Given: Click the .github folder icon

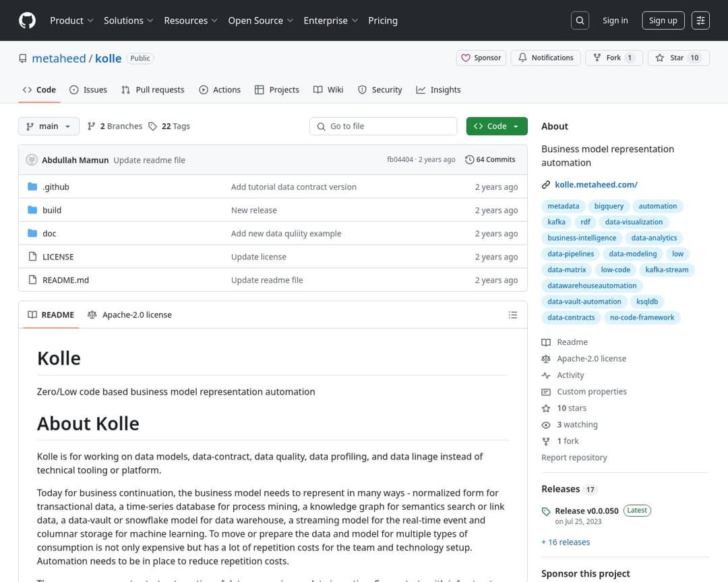Looking at the screenshot, I should point(32,187).
